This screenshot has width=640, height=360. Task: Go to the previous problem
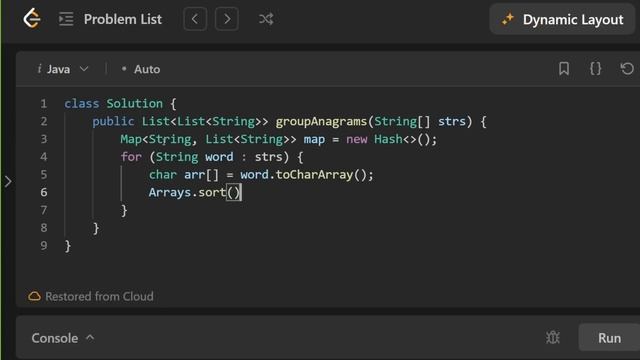[195, 19]
